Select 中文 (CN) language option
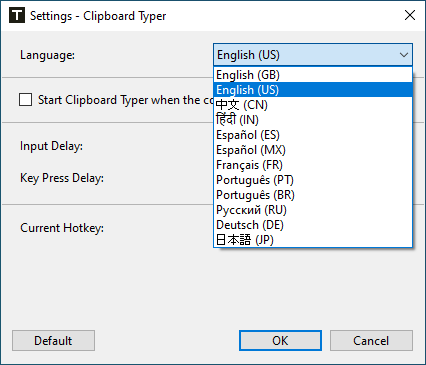This screenshot has width=426, height=365. pos(313,105)
